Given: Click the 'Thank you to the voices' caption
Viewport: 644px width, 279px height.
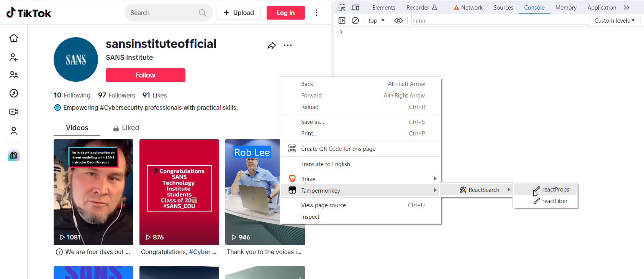Looking at the screenshot, I should click(264, 252).
